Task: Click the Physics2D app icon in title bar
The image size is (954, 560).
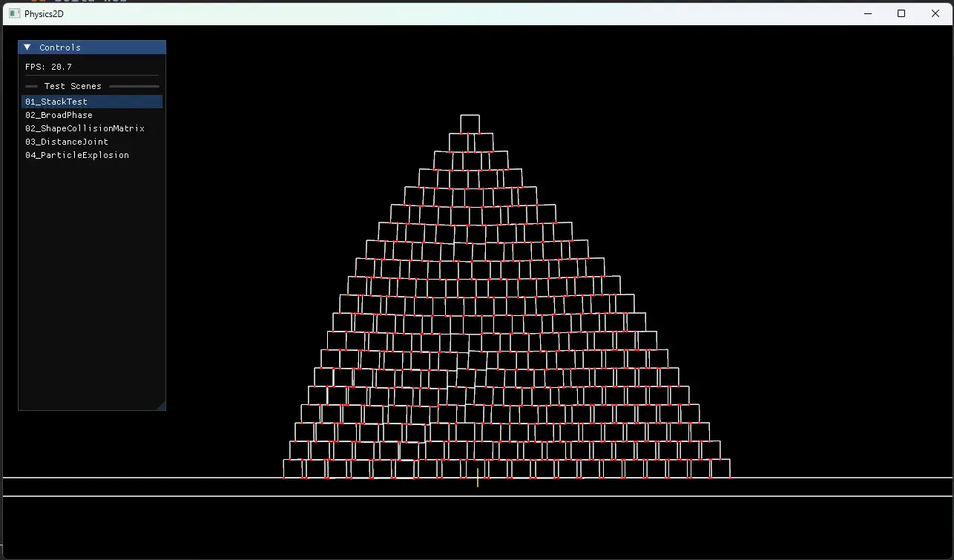Action: click(x=14, y=13)
